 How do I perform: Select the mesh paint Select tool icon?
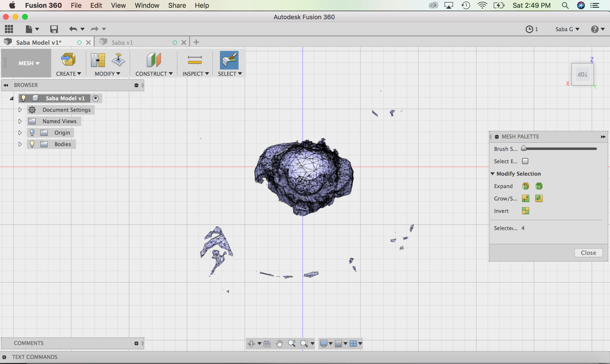click(x=229, y=60)
